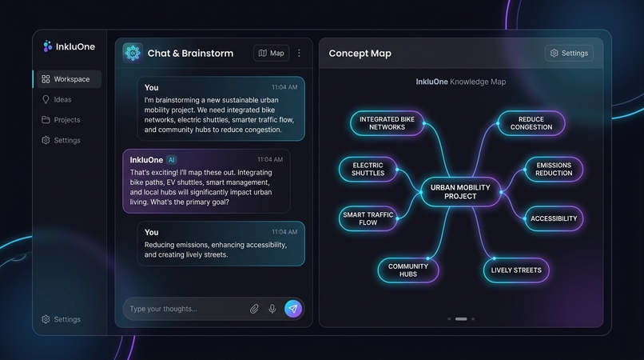Click the Ideas lightbulb icon

46,99
